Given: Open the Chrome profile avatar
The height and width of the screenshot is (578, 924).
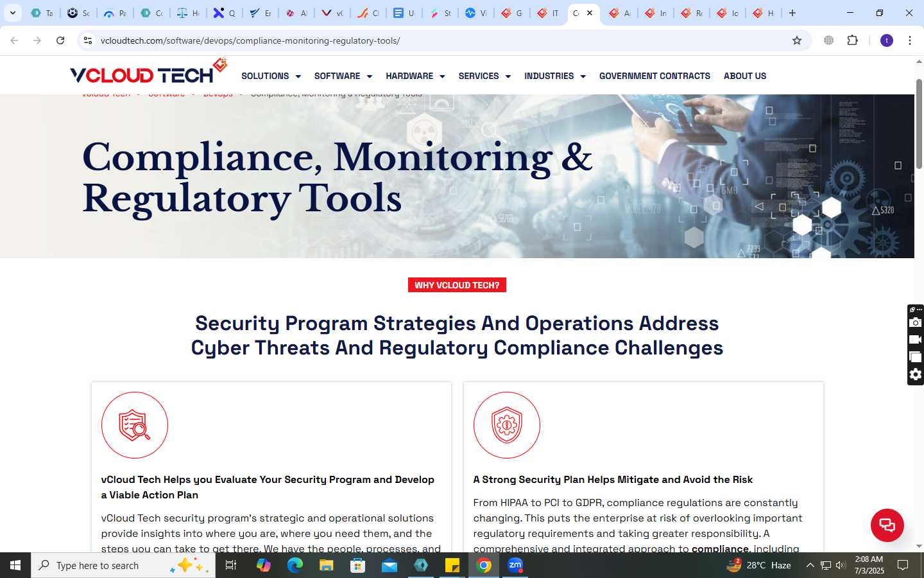Looking at the screenshot, I should [x=887, y=40].
